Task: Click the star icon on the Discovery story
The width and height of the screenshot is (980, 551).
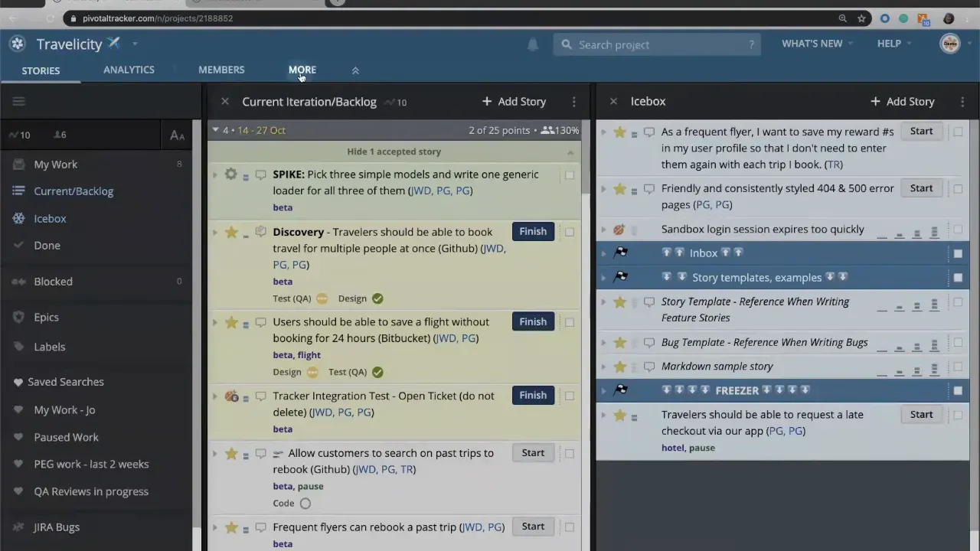Action: (x=231, y=232)
